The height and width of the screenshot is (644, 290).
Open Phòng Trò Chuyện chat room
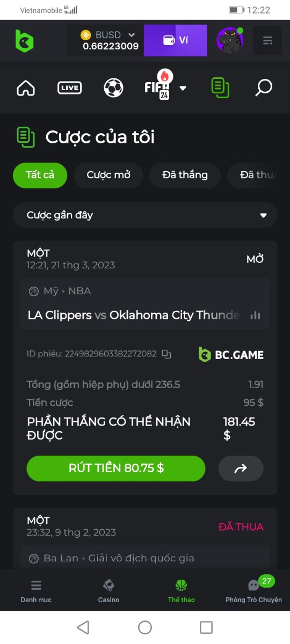pos(253,590)
